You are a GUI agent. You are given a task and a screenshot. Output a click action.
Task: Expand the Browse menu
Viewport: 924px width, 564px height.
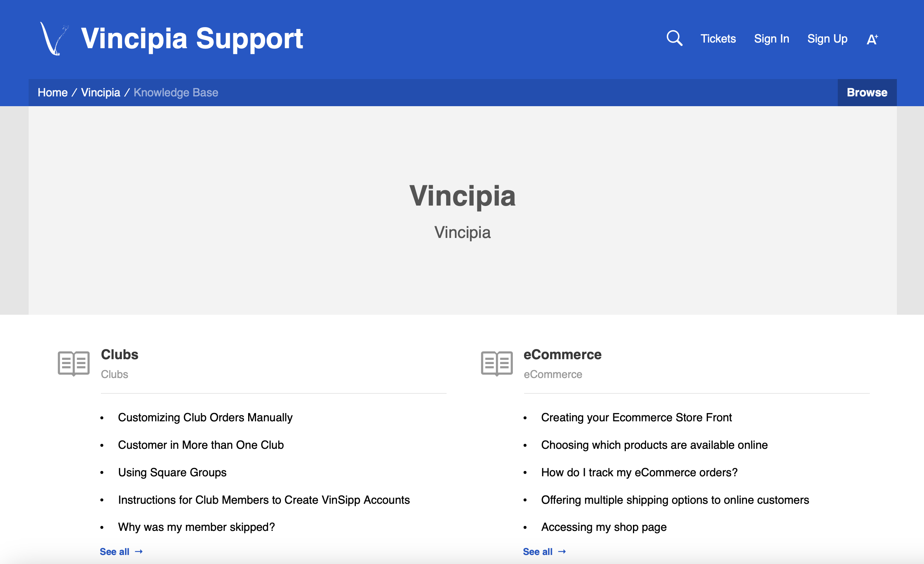pyautogui.click(x=867, y=93)
